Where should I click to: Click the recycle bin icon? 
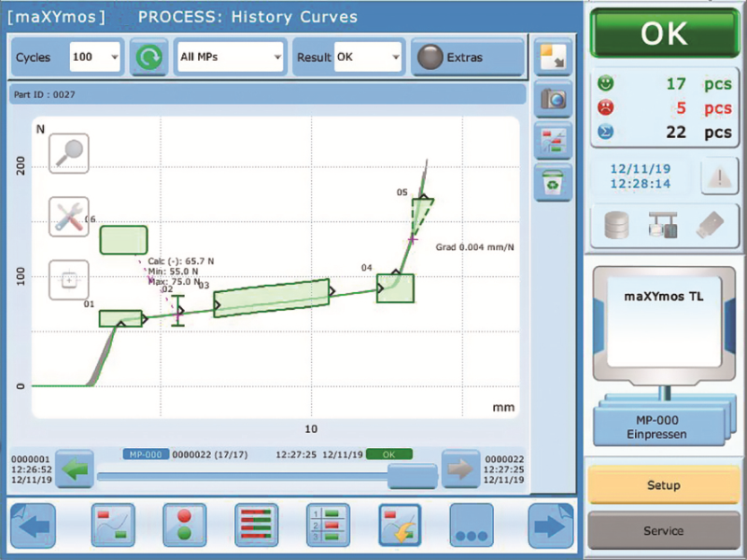point(553,183)
